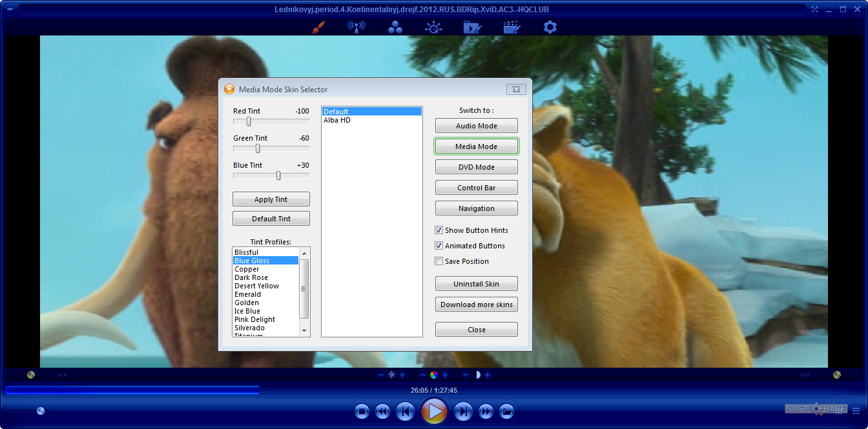This screenshot has width=868, height=429.
Task: Stop playback with the Stop button
Action: point(362,411)
